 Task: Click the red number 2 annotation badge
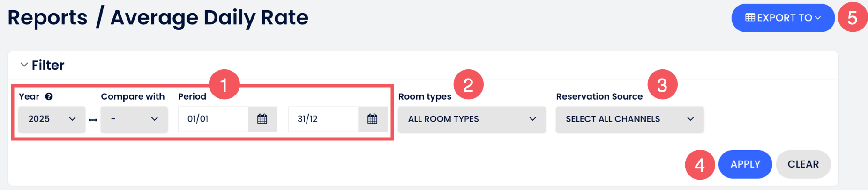(468, 85)
